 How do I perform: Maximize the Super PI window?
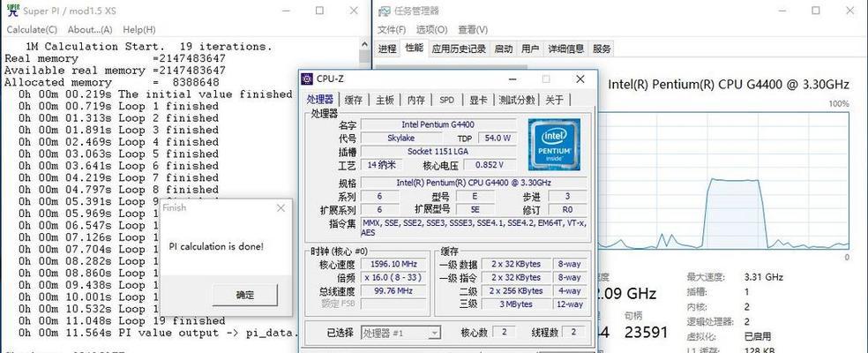tap(320, 11)
